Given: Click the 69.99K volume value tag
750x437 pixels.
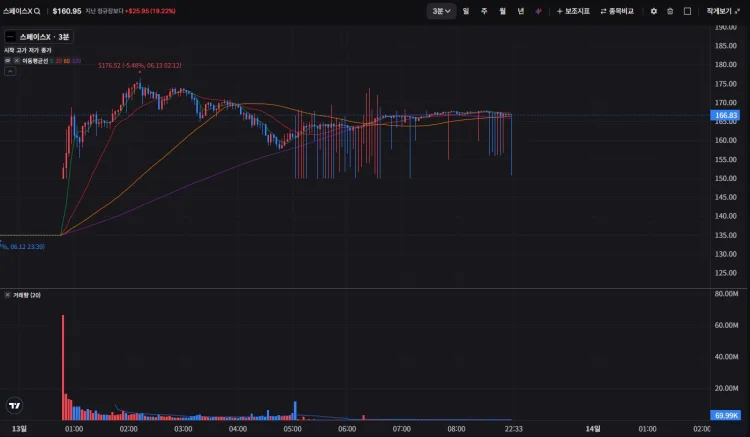Looking at the screenshot, I should [726, 415].
